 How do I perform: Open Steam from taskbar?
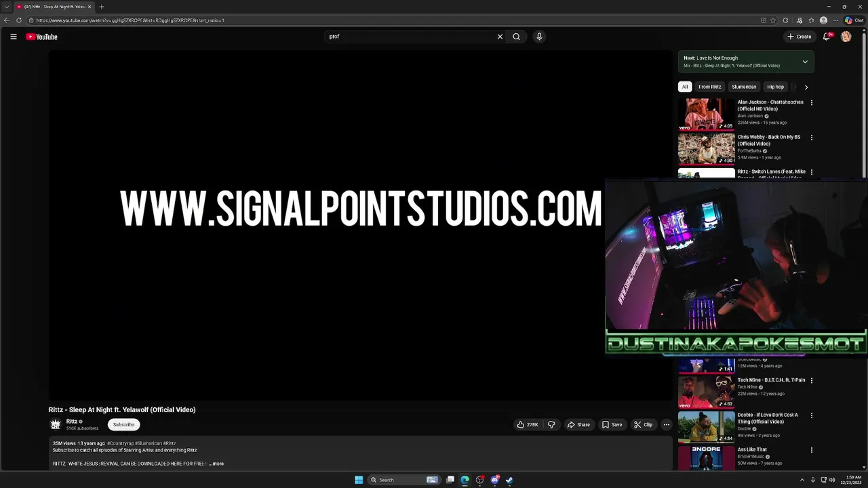coord(509,480)
